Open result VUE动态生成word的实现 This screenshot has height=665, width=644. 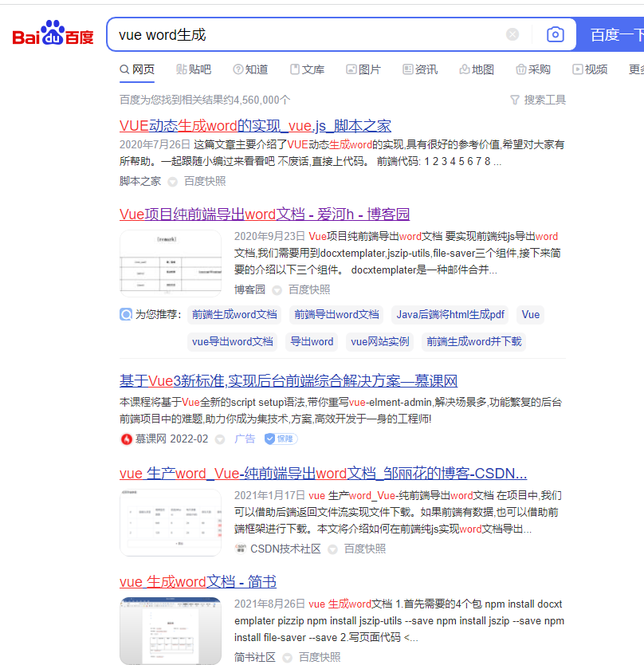point(255,126)
